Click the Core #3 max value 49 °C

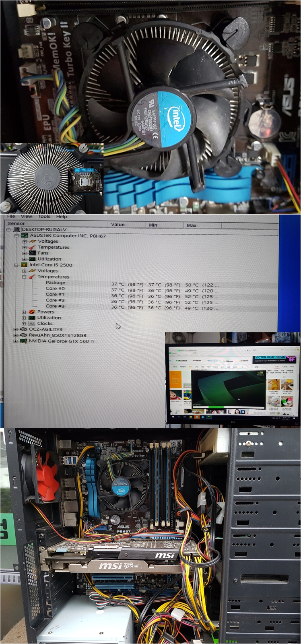click(192, 308)
